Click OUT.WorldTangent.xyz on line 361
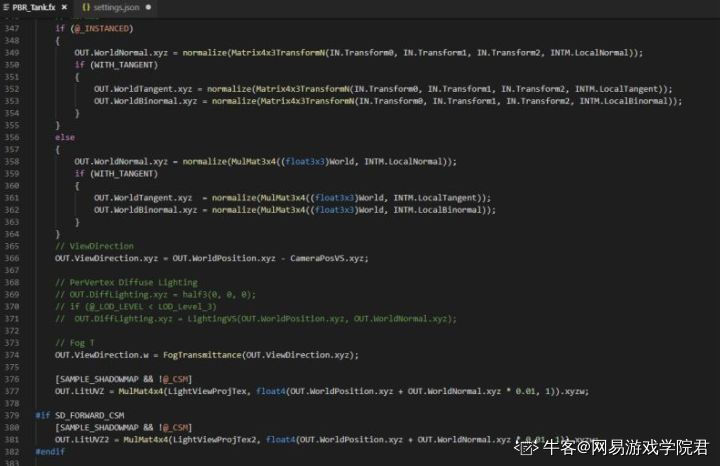The width and height of the screenshot is (720, 466). click(143, 198)
